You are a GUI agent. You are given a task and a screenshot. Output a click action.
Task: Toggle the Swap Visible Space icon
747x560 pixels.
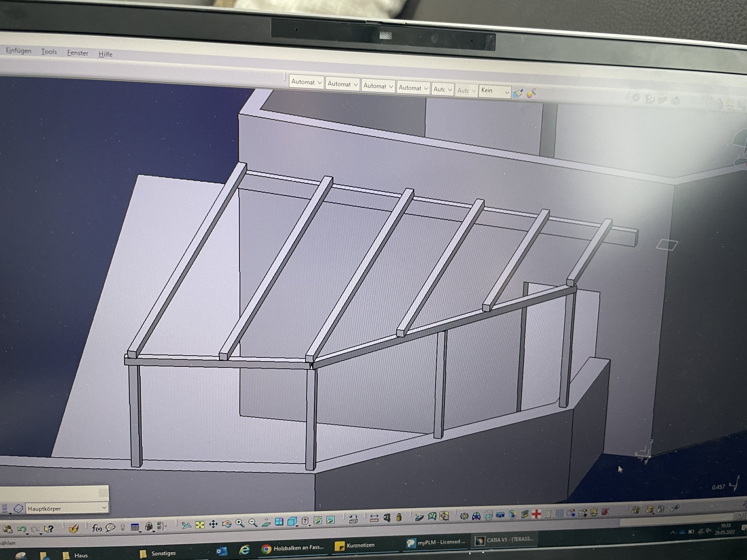tap(330, 520)
